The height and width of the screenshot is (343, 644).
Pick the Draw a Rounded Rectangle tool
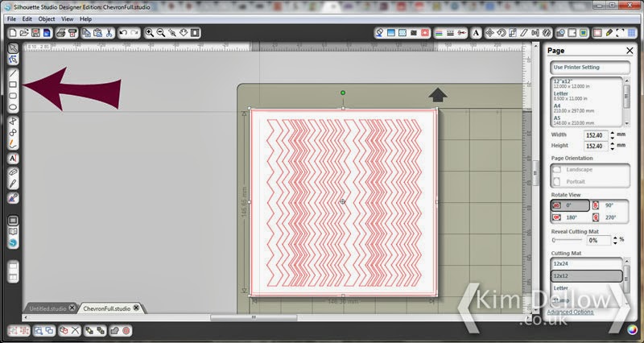pos(13,96)
